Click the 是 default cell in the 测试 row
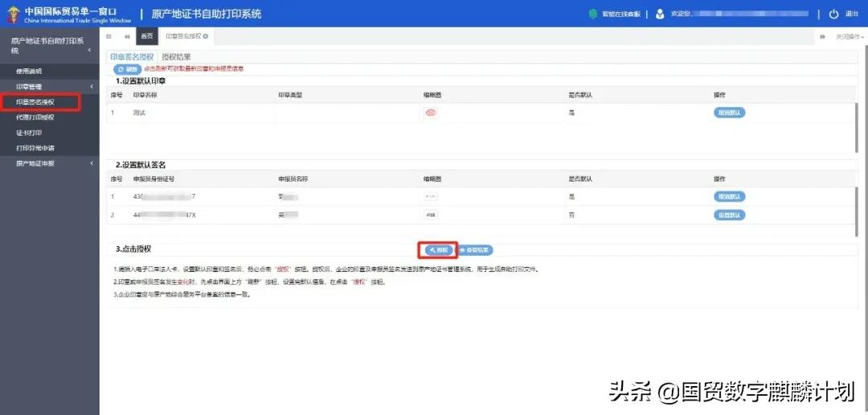This screenshot has height=415, width=868. [571, 113]
